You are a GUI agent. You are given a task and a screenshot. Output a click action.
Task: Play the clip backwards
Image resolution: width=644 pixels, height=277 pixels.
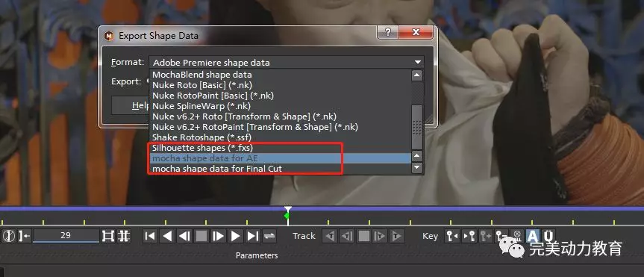167,236
